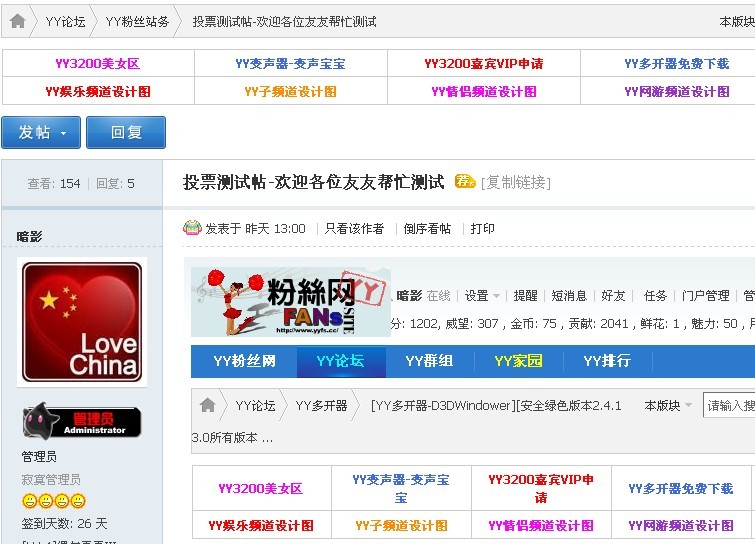Click YY3200美女区 in lower table

pyautogui.click(x=260, y=489)
